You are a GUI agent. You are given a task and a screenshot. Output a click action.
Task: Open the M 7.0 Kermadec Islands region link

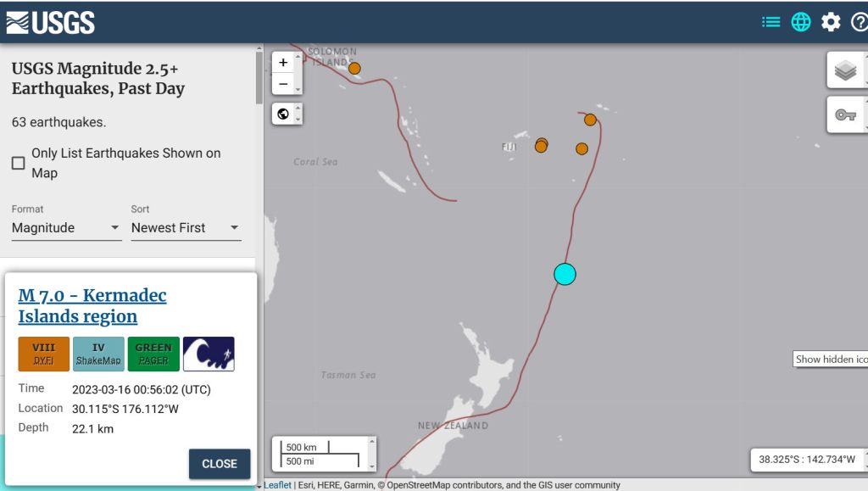tap(92, 305)
